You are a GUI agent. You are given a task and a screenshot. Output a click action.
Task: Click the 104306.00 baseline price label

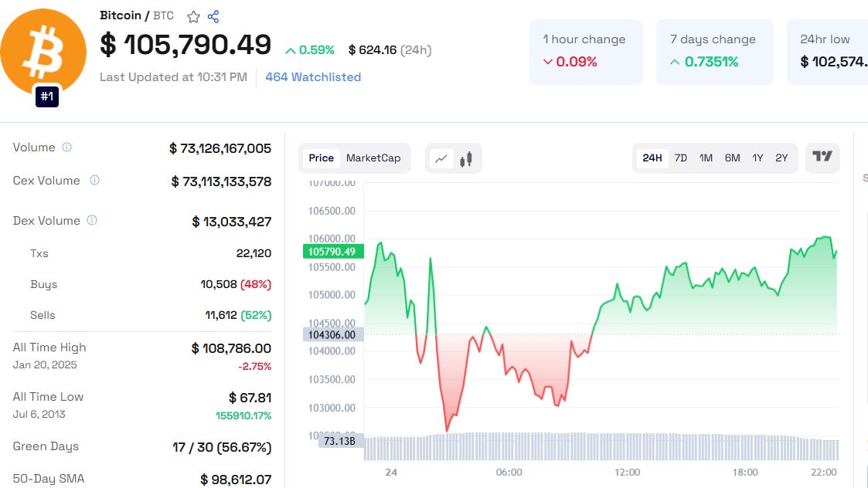[333, 335]
